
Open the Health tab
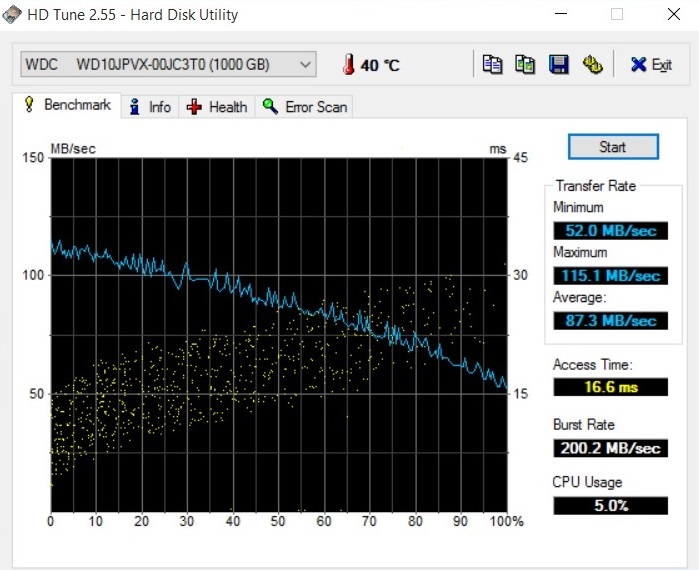click(217, 107)
